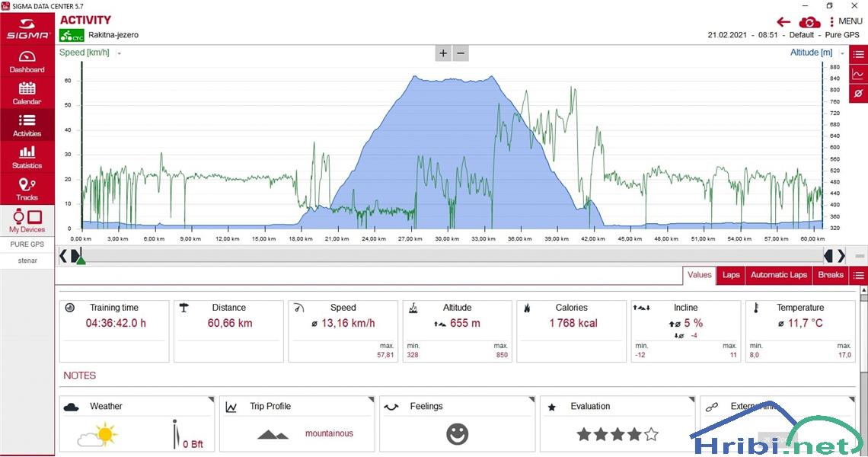Click the red back arrow icon
The width and height of the screenshot is (868, 457).
point(783,22)
